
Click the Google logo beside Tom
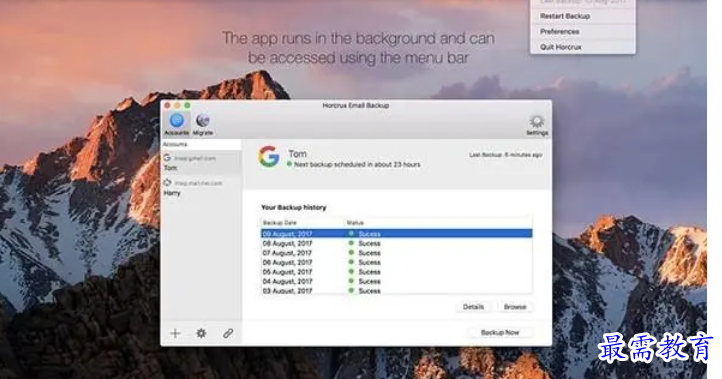(x=269, y=157)
